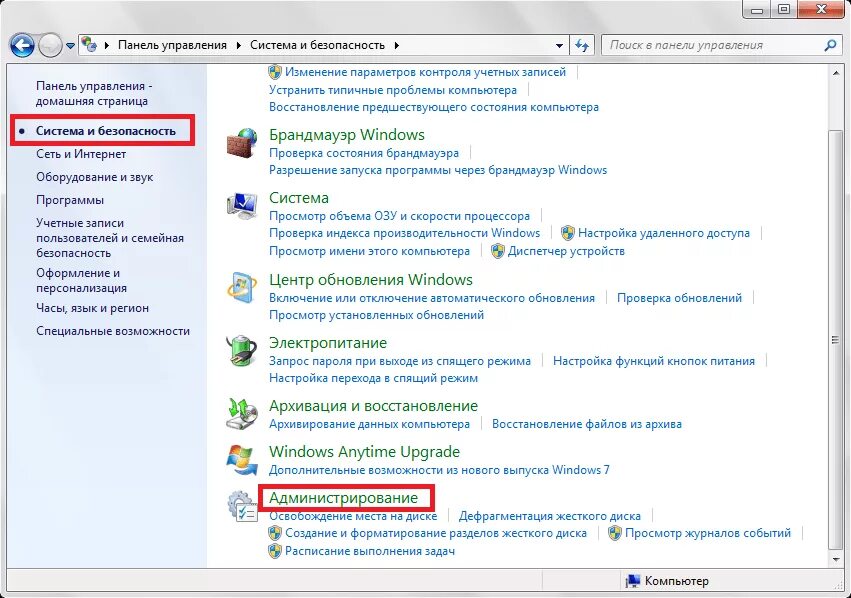The width and height of the screenshot is (851, 598).
Task: Open Диспетчер устройств
Action: (x=566, y=251)
